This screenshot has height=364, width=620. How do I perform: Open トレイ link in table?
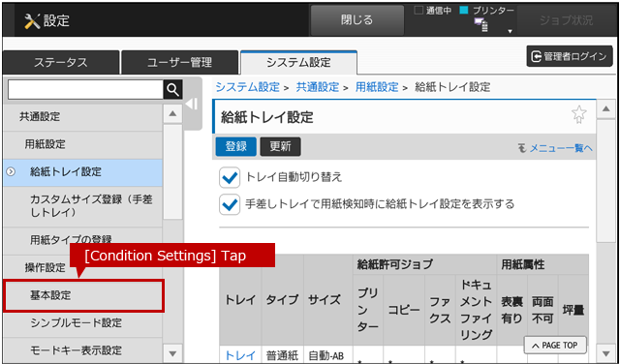tap(240, 355)
